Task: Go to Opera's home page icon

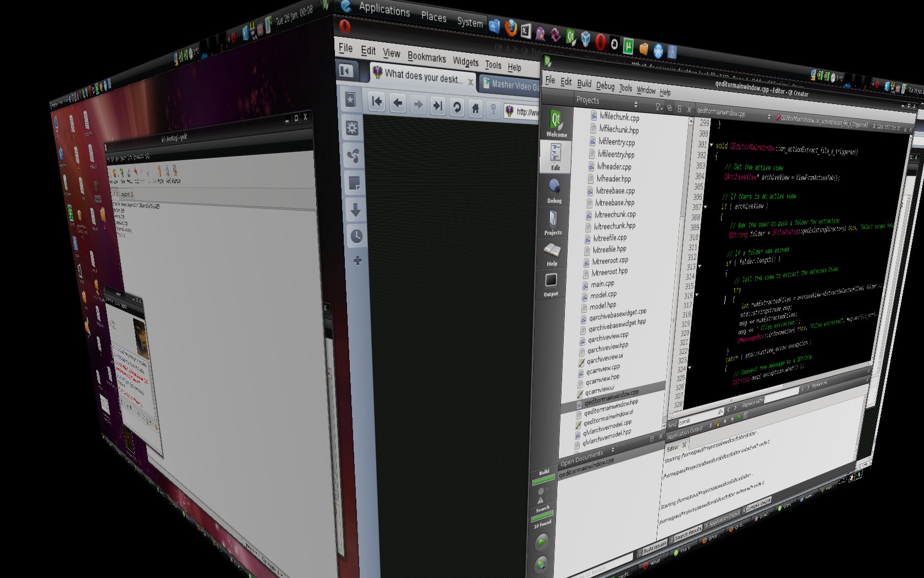Action: point(476,108)
